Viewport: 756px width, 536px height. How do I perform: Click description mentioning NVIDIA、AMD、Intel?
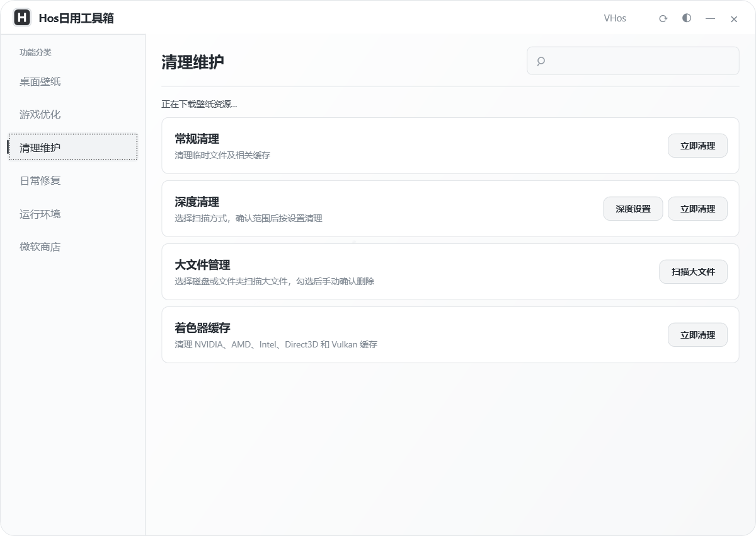tap(276, 344)
